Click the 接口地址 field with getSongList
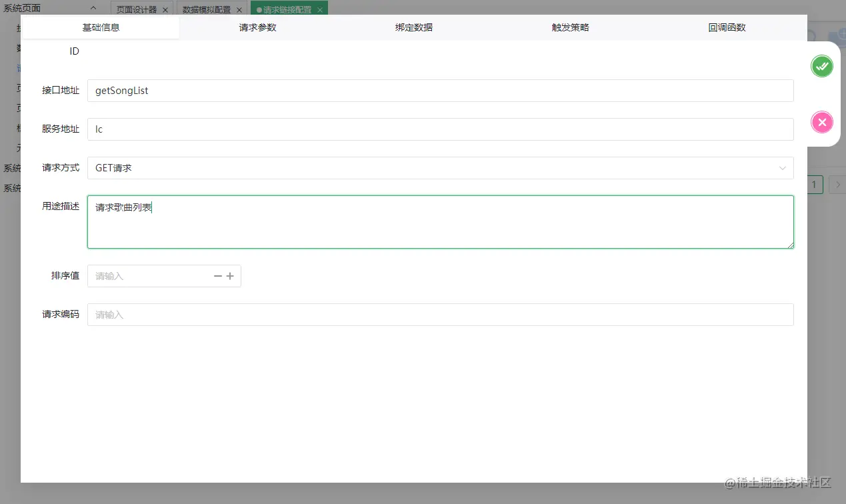Viewport: 846px width, 504px height. [440, 91]
